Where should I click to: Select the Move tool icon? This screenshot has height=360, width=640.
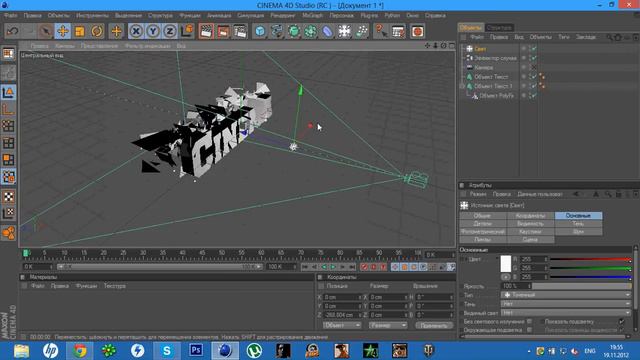click(63, 31)
